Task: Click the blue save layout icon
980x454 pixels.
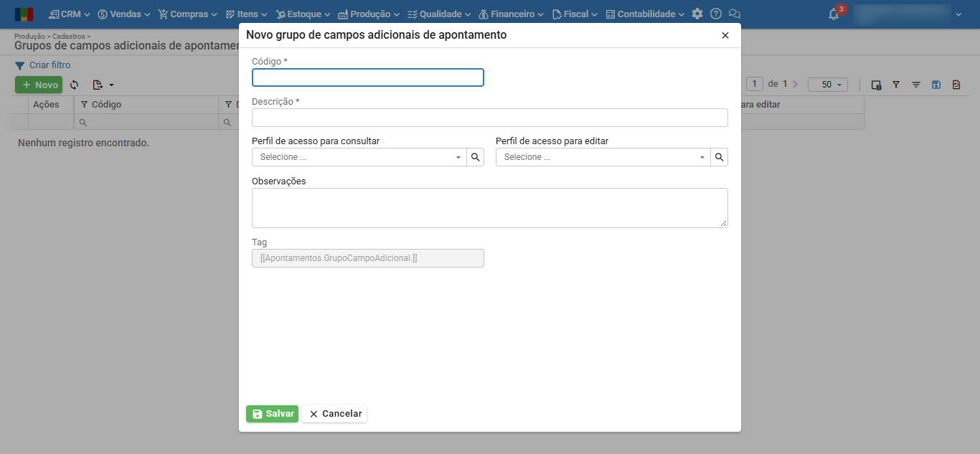Action: pyautogui.click(x=936, y=85)
